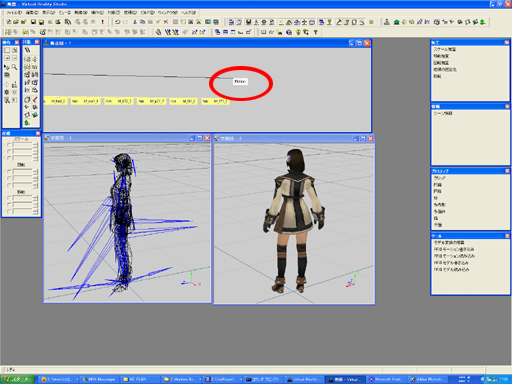This screenshot has width=512, height=384.
Task: Select the magnifier zoom tool in the left palette
Action: click(x=14, y=67)
